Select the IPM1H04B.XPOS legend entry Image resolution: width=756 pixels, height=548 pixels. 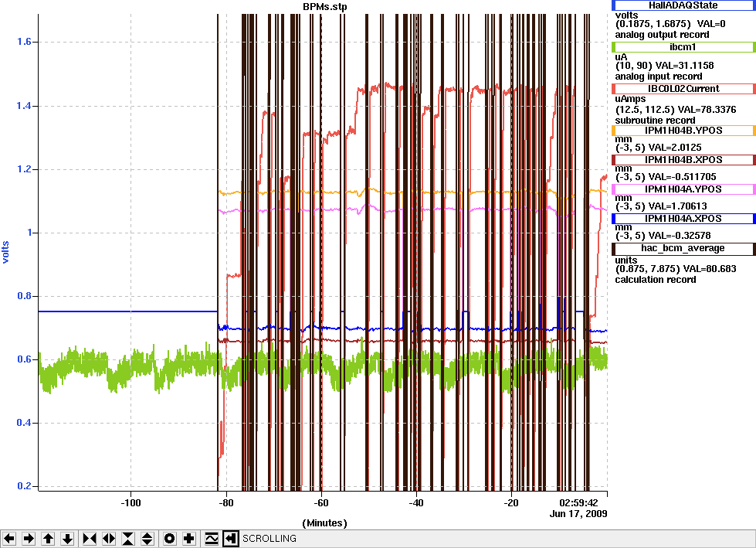[x=683, y=160]
